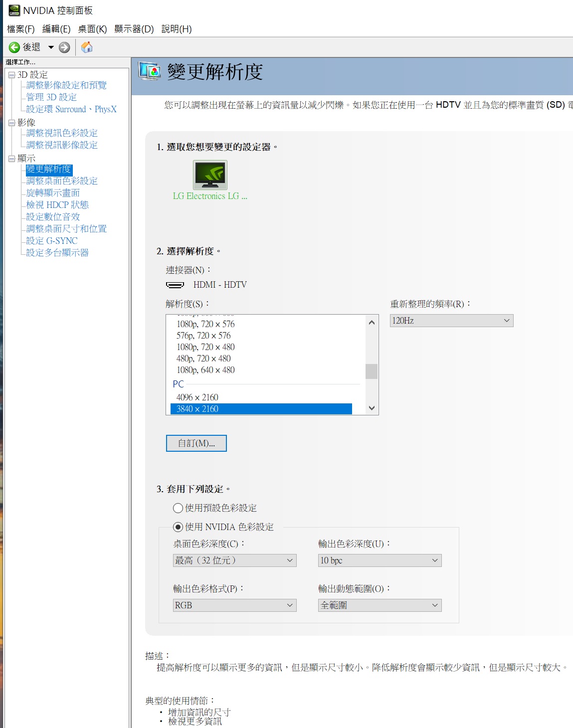The height and width of the screenshot is (728, 573).
Task: Select resolution 1080p, 720 × 576
Action: point(205,324)
